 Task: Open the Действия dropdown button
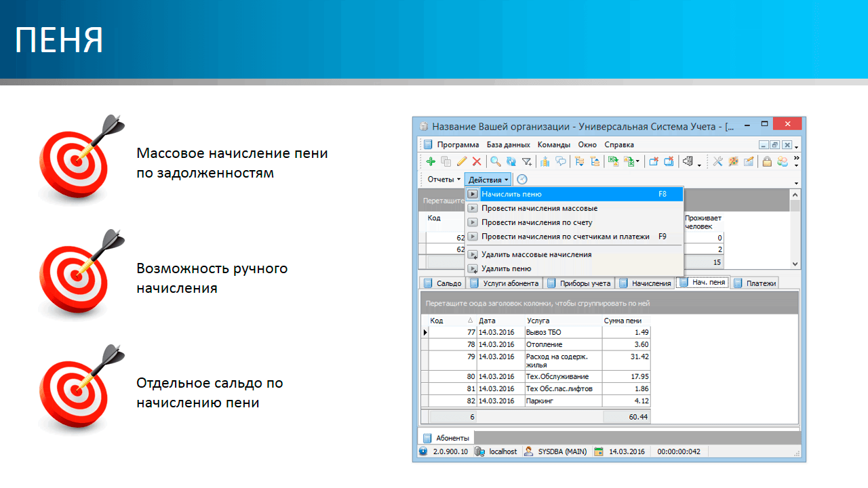point(488,180)
